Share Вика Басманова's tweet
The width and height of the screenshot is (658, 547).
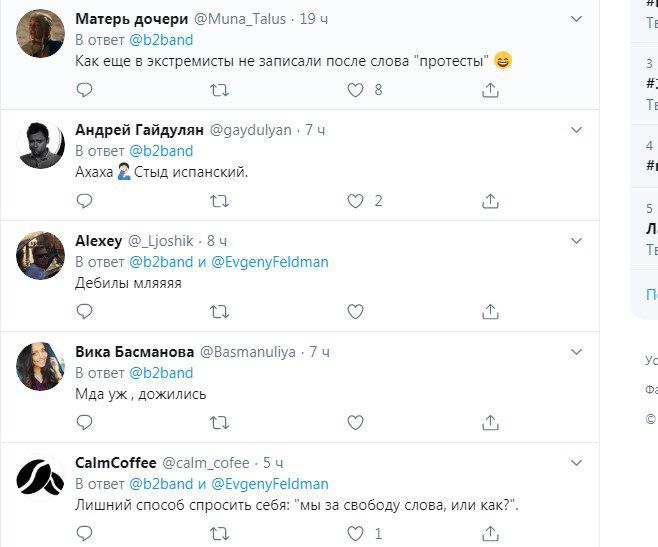tap(490, 423)
